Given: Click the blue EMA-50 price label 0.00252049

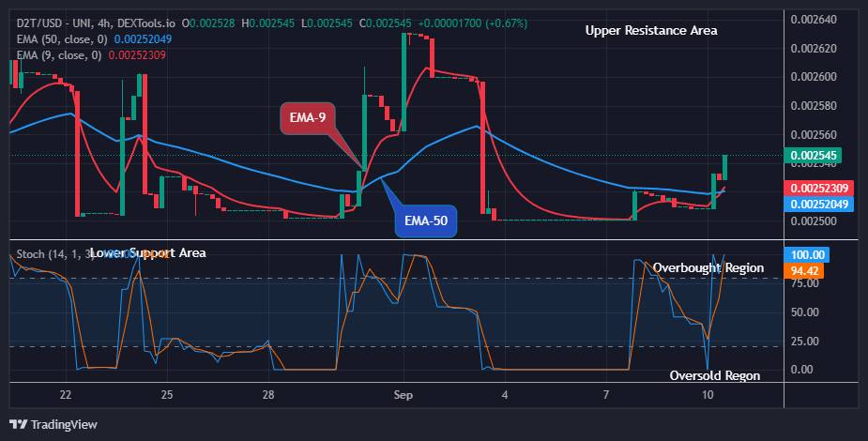Looking at the screenshot, I should [819, 205].
